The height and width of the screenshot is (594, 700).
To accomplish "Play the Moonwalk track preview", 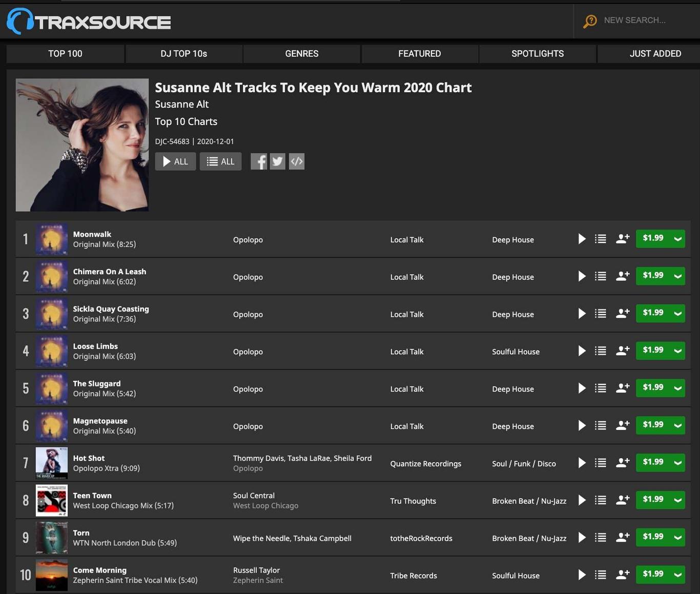I will (x=582, y=239).
